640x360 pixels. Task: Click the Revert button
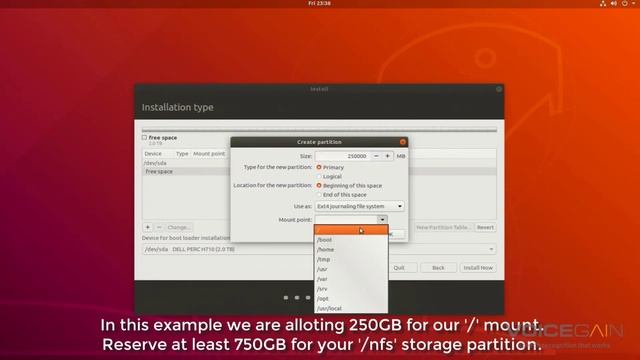tap(485, 227)
